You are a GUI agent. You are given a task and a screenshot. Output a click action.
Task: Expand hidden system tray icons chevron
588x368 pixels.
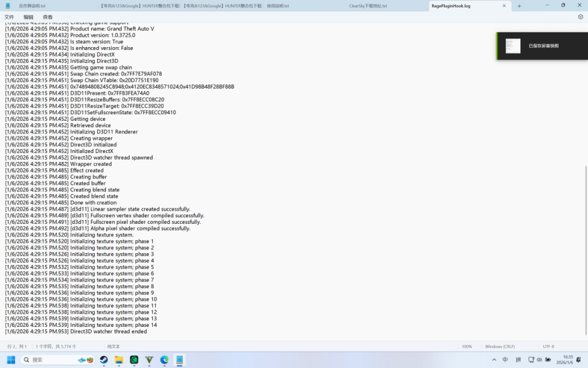tap(494, 359)
